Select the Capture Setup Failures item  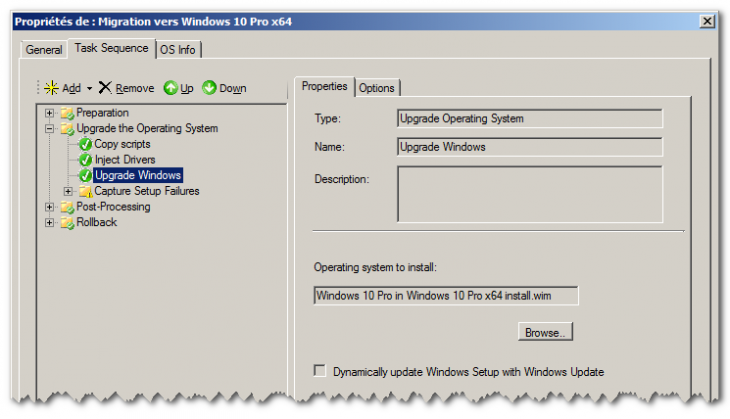click(147, 191)
